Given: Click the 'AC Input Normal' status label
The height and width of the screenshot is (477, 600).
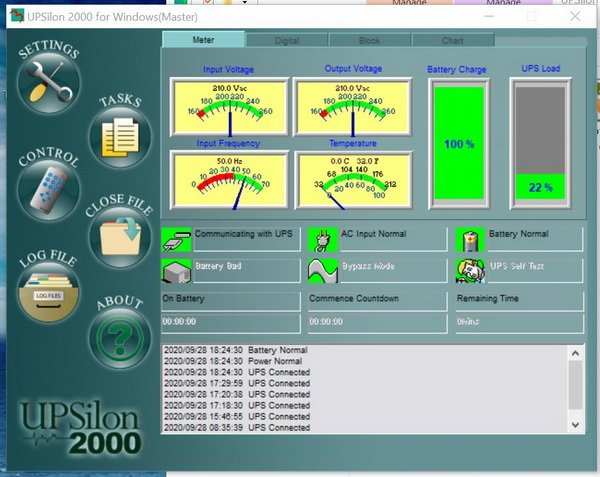Looking at the screenshot, I should coord(374,234).
